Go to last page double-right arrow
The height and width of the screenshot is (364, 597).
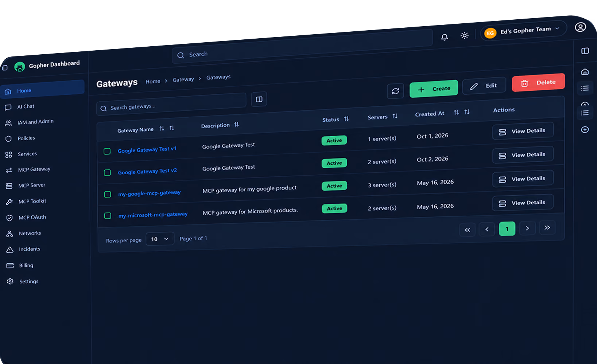(x=547, y=228)
